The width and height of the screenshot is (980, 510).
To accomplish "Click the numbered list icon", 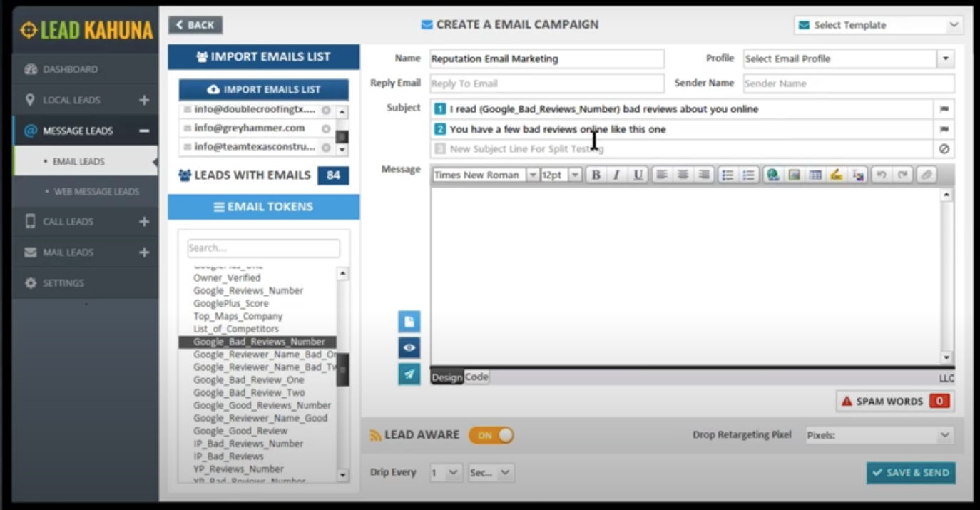I will tap(748, 175).
